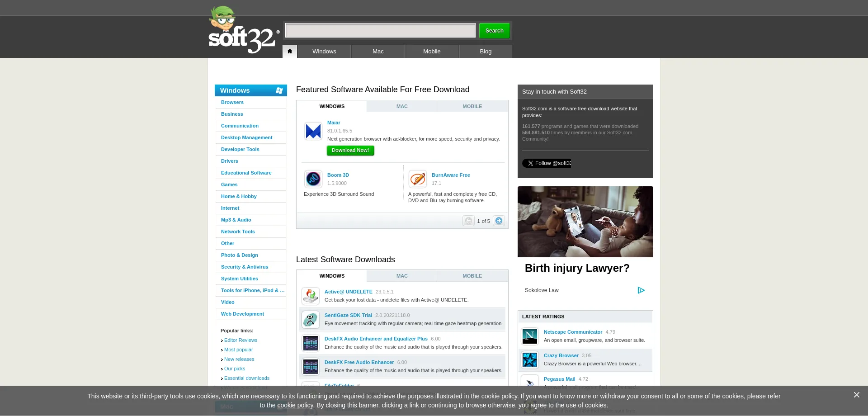Image resolution: width=868 pixels, height=416 pixels.
Task: Open the System Utilities category
Action: [x=240, y=279]
